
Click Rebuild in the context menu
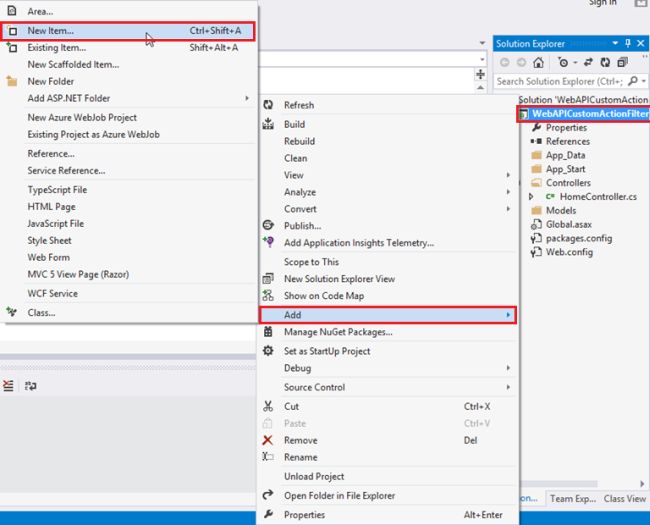(x=388, y=141)
